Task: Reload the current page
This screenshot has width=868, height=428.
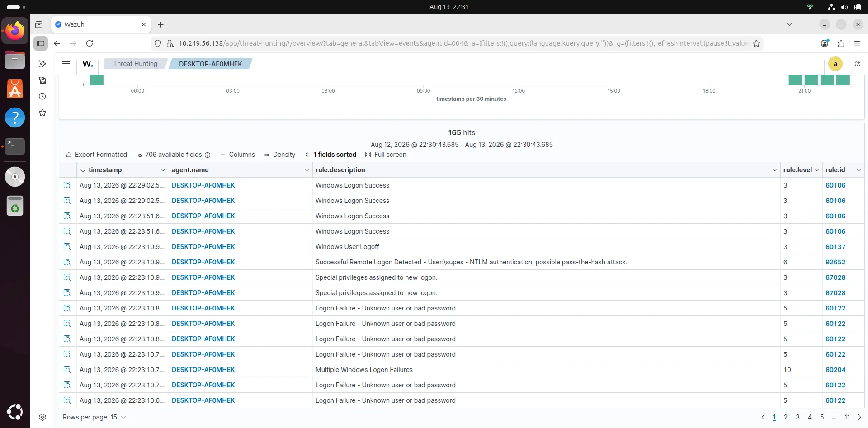Action: click(90, 43)
